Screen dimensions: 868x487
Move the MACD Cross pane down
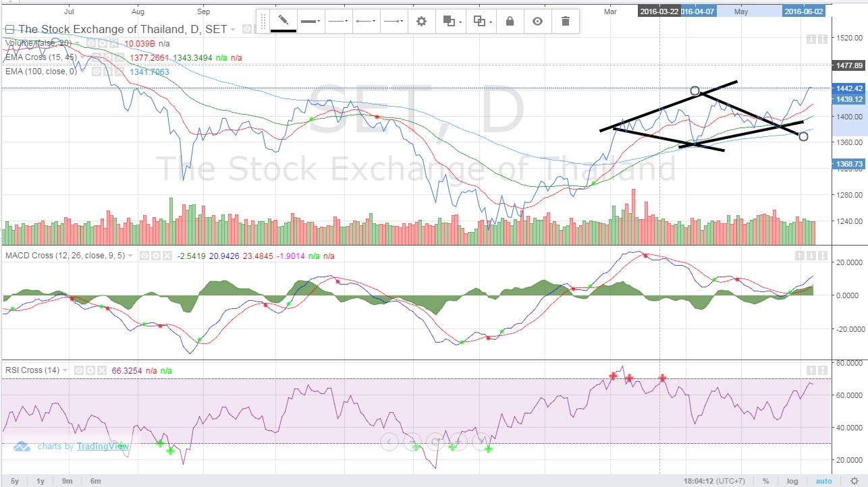click(x=812, y=256)
